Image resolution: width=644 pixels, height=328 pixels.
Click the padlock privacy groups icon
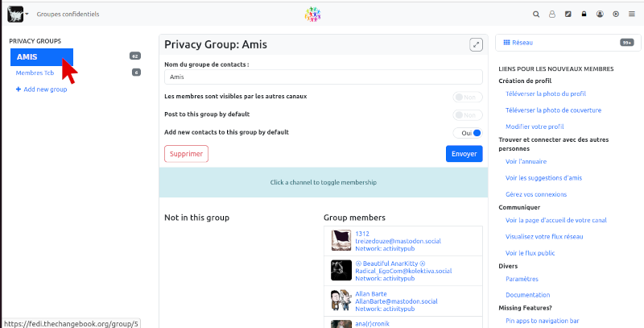tap(584, 14)
